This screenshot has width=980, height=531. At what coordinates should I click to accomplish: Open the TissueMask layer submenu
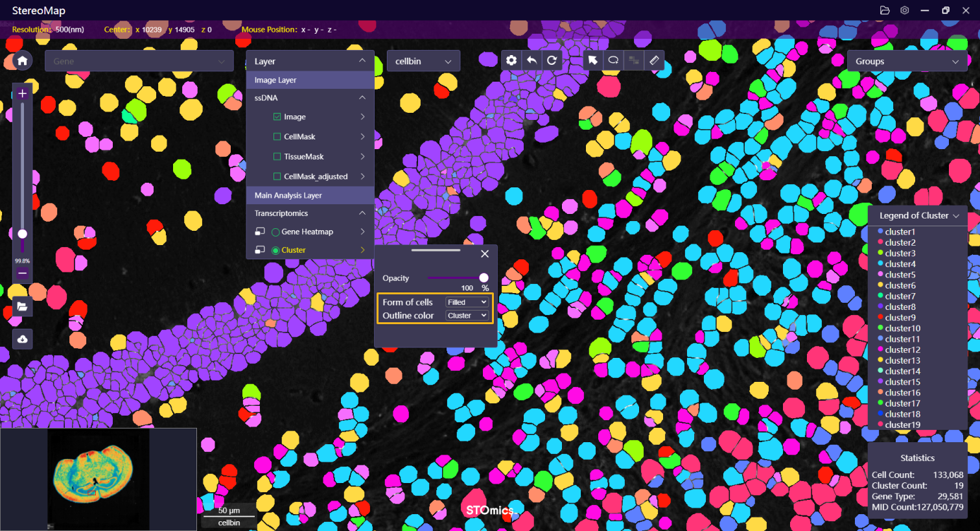(362, 156)
